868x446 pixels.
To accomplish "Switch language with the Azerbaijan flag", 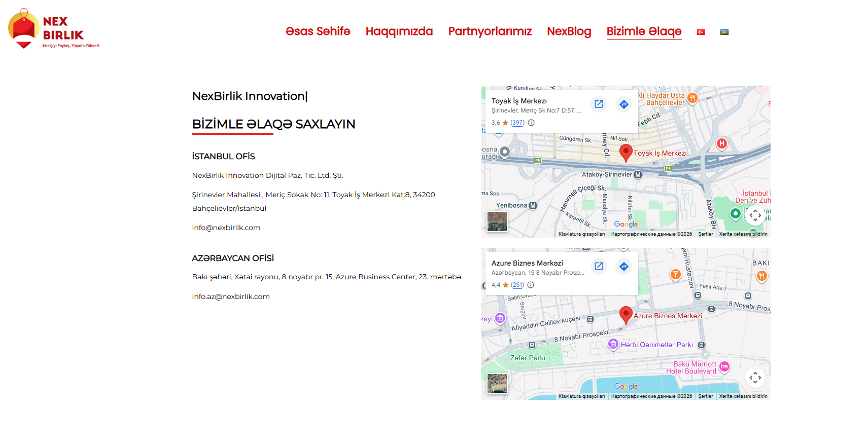I will point(724,32).
